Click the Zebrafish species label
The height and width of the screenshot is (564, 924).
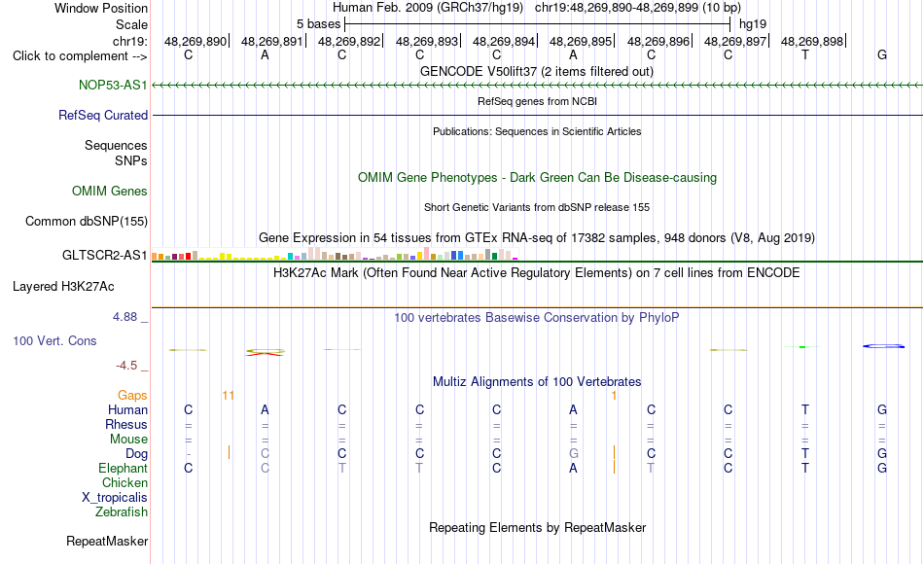[122, 512]
